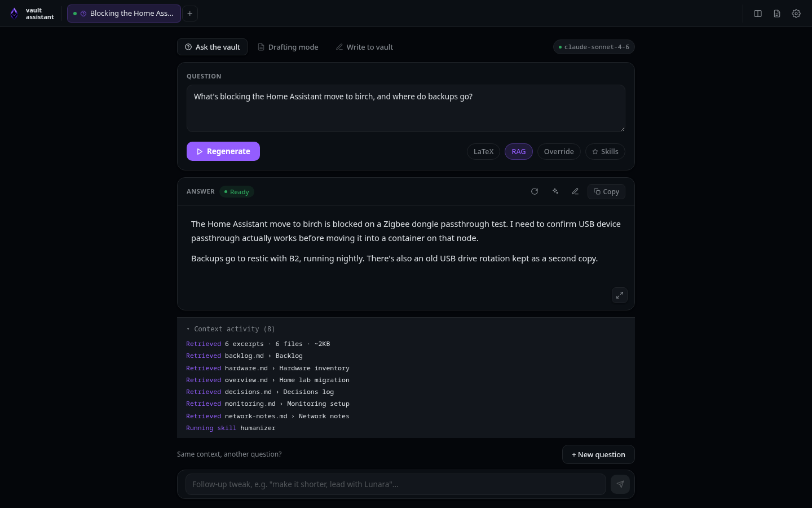Click inside the question text area
Image resolution: width=812 pixels, height=508 pixels.
coord(406,108)
